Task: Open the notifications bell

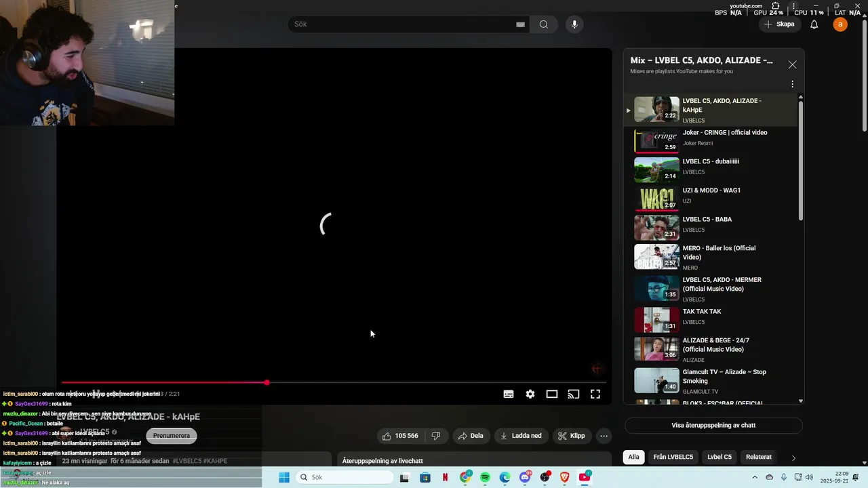Action: click(x=814, y=24)
